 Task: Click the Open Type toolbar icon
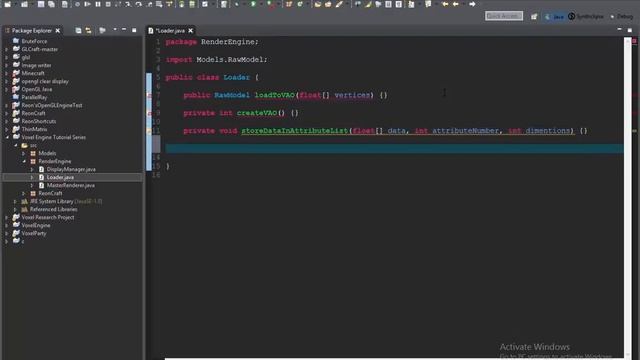[x=318, y=4]
